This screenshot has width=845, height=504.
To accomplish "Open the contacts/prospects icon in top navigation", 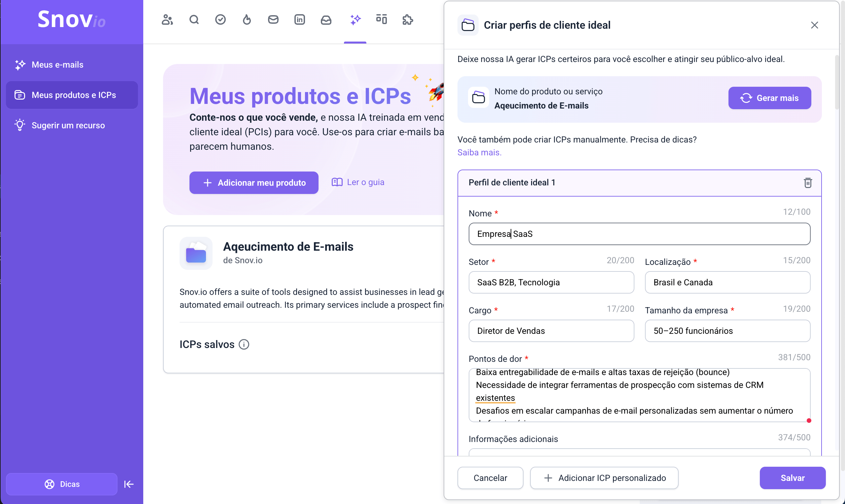I will 167,20.
